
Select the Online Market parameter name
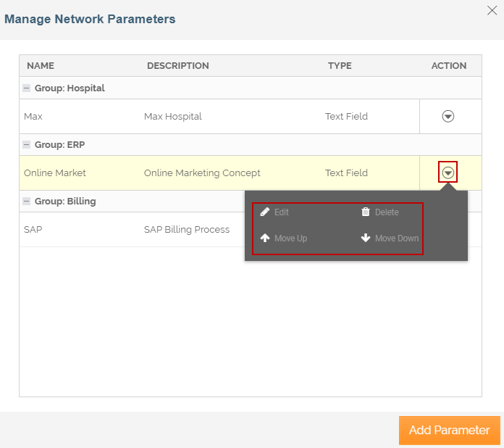pyautogui.click(x=55, y=173)
